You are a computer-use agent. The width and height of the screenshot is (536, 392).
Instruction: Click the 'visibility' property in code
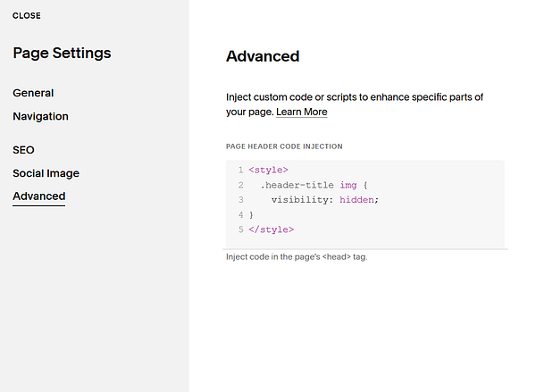coord(299,200)
